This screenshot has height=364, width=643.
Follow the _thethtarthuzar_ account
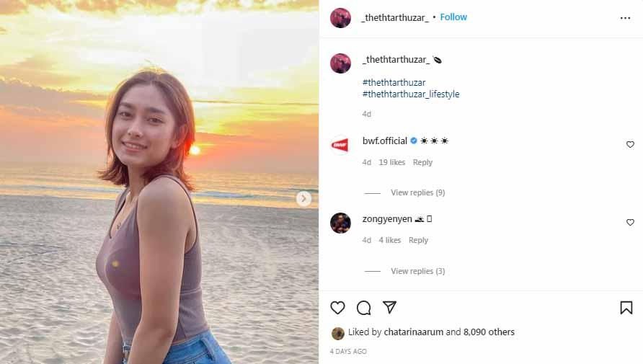tap(453, 17)
